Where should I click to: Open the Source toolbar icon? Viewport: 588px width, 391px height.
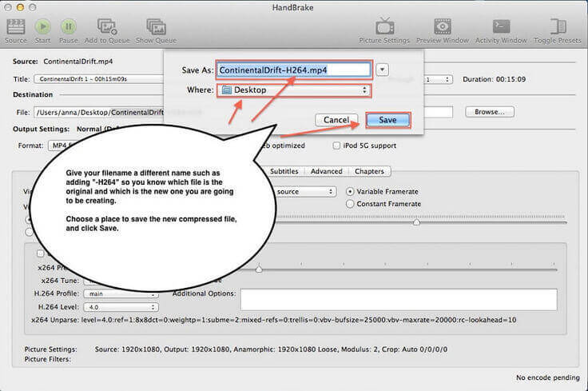pyautogui.click(x=16, y=27)
